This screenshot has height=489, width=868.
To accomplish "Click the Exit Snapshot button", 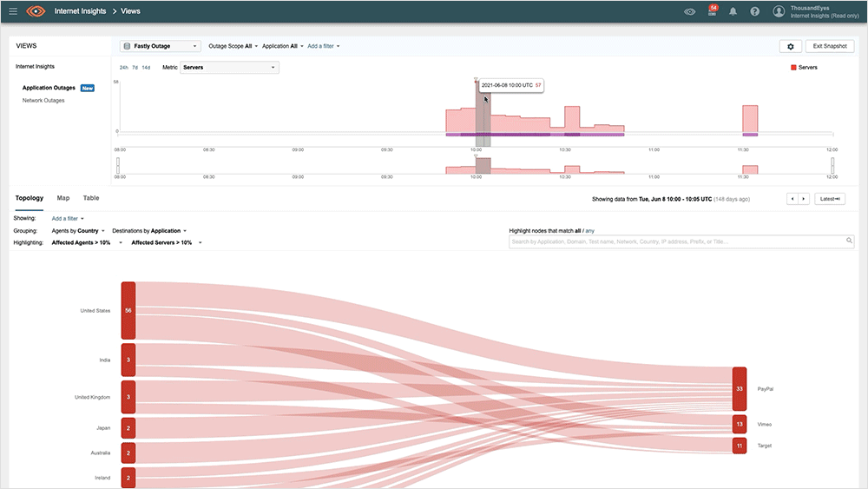I will (x=830, y=46).
